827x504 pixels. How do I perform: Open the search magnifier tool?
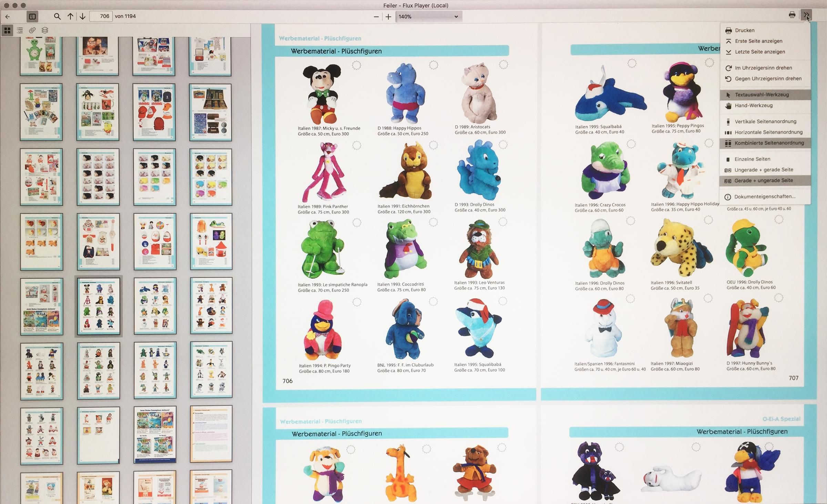pyautogui.click(x=57, y=16)
